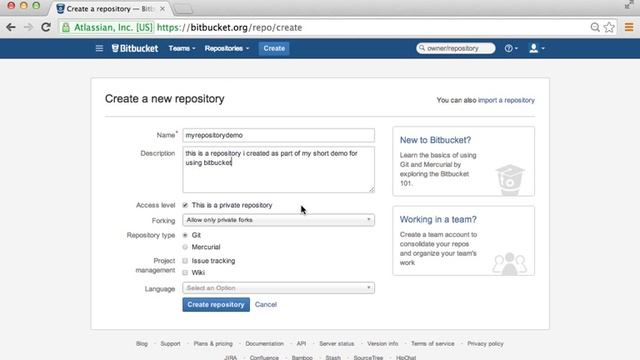Open the help question mark menu
Viewport: 640px width, 360px height.
[x=511, y=48]
